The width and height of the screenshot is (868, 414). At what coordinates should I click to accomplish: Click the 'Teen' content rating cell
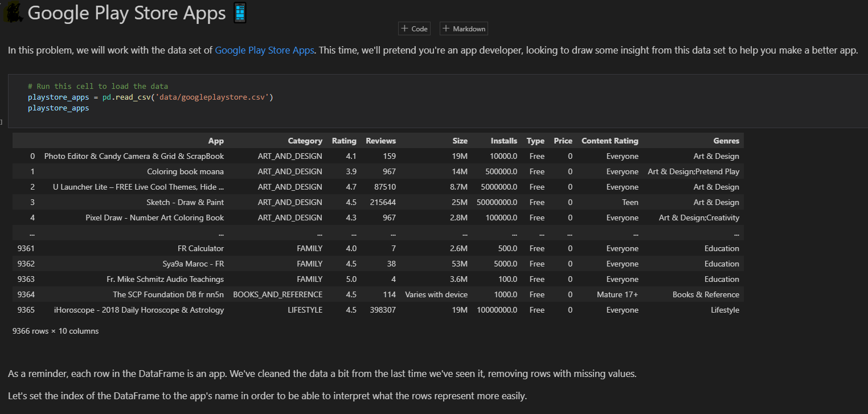(x=630, y=202)
